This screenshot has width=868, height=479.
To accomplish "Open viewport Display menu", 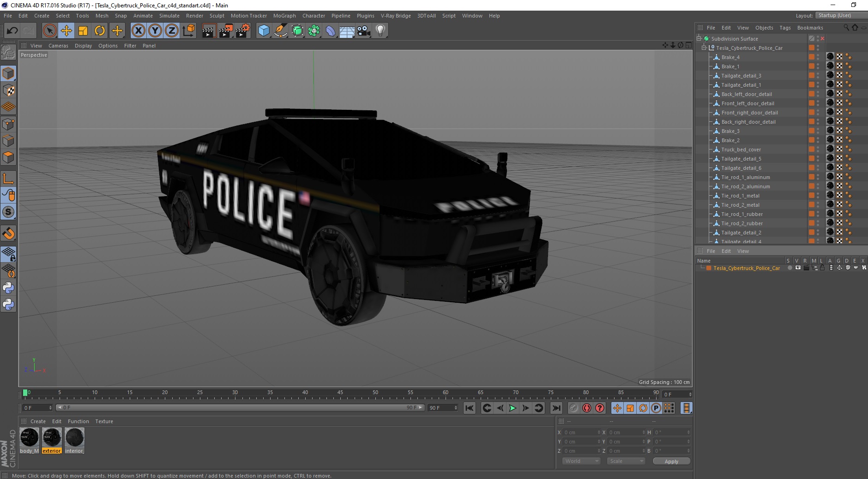I will pos(83,46).
